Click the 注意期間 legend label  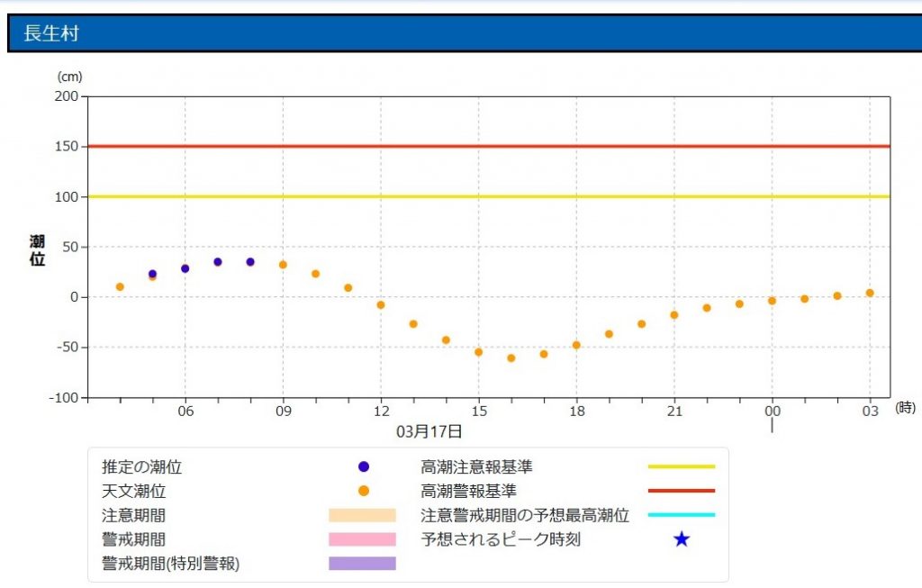[133, 515]
